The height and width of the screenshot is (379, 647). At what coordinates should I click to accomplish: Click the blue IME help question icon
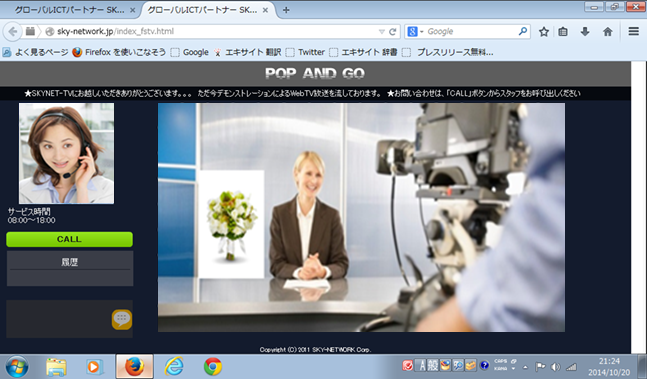(484, 365)
